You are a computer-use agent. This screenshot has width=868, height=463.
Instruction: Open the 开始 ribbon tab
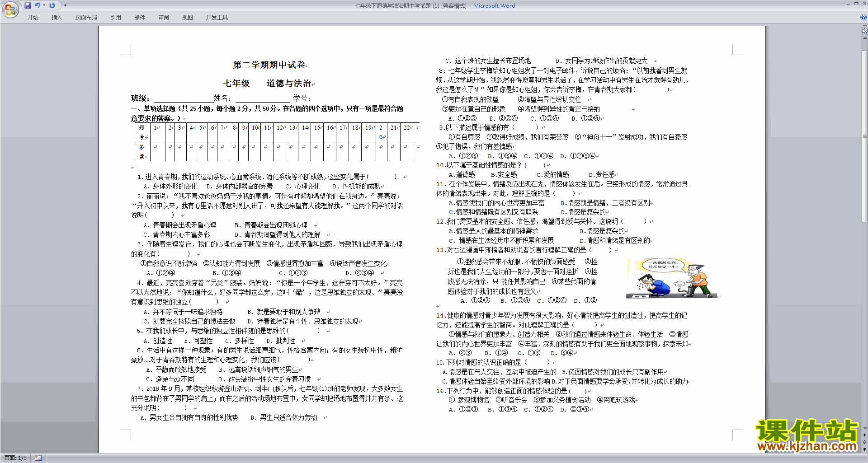pyautogui.click(x=33, y=18)
